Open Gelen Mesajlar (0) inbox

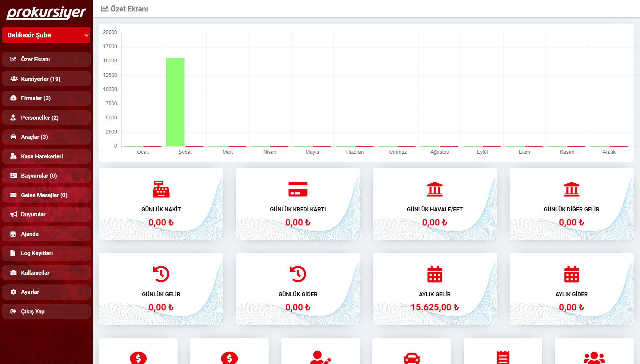tap(46, 195)
